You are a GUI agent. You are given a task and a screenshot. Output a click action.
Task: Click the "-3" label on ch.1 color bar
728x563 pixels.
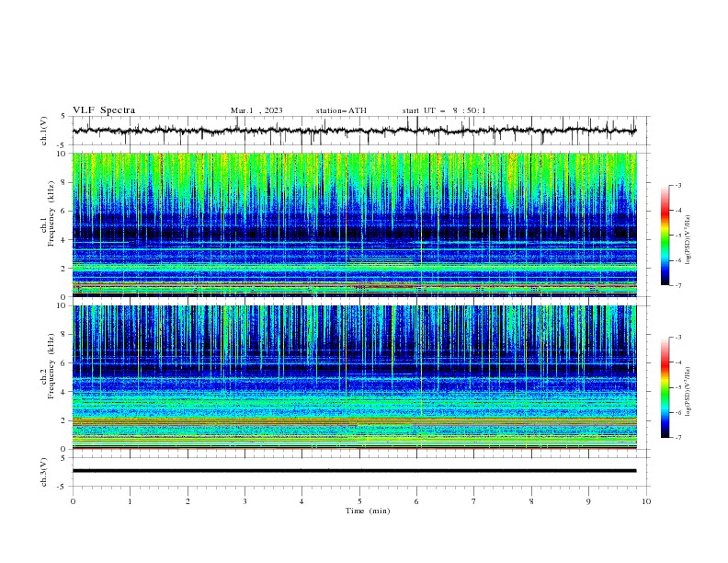[x=677, y=185]
